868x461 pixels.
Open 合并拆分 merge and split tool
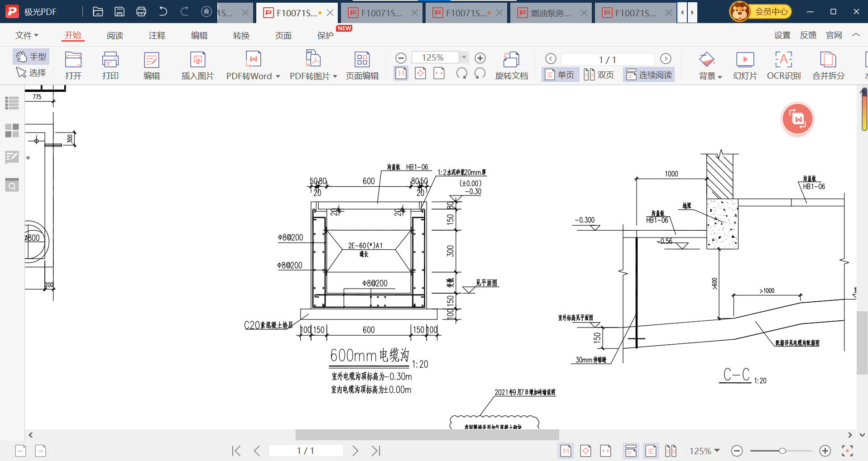click(x=829, y=66)
